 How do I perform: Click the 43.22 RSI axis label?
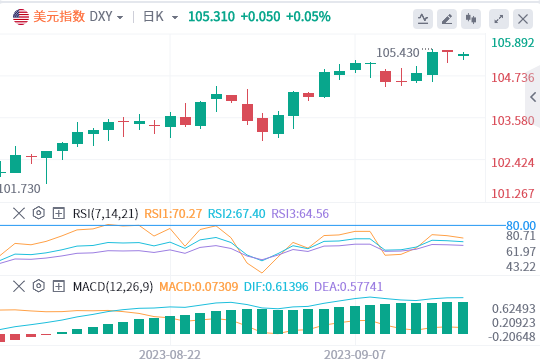pos(521,267)
